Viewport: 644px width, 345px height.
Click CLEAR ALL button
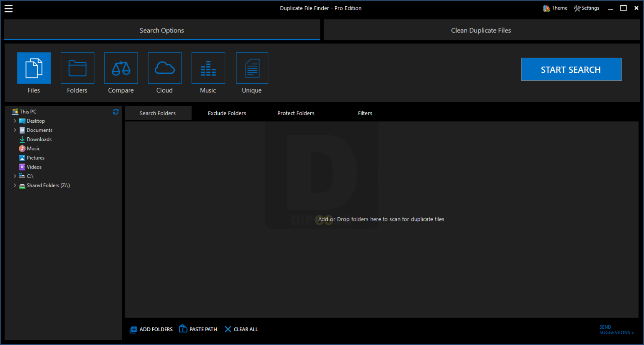tap(241, 329)
